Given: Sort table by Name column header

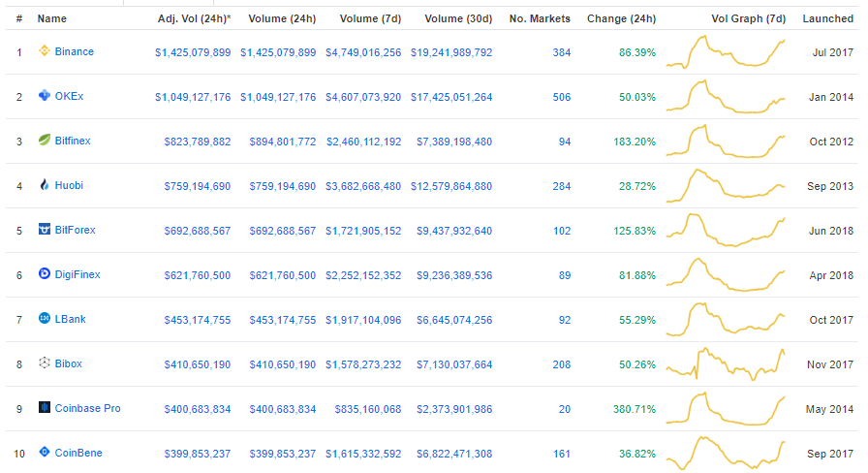Looking at the screenshot, I should (51, 18).
